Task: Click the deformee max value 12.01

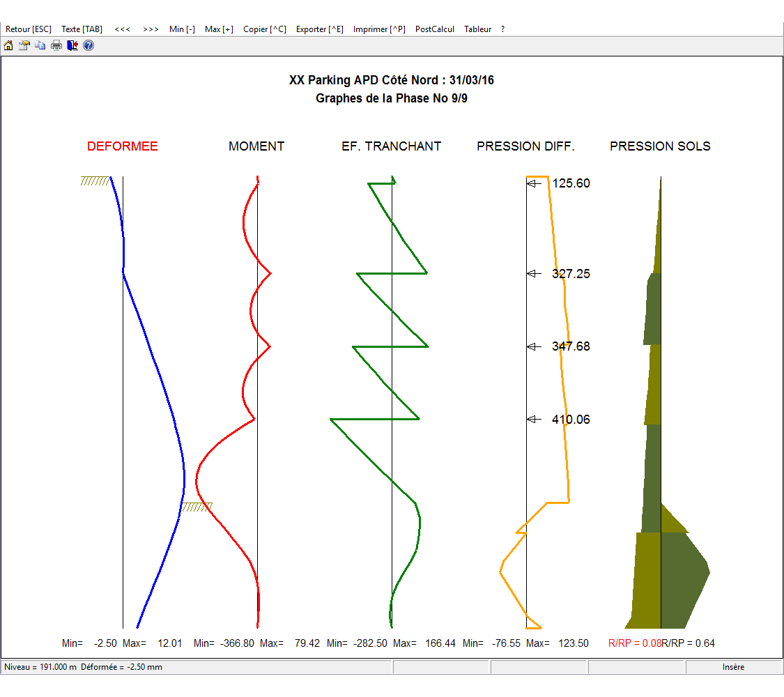Action: click(x=170, y=643)
